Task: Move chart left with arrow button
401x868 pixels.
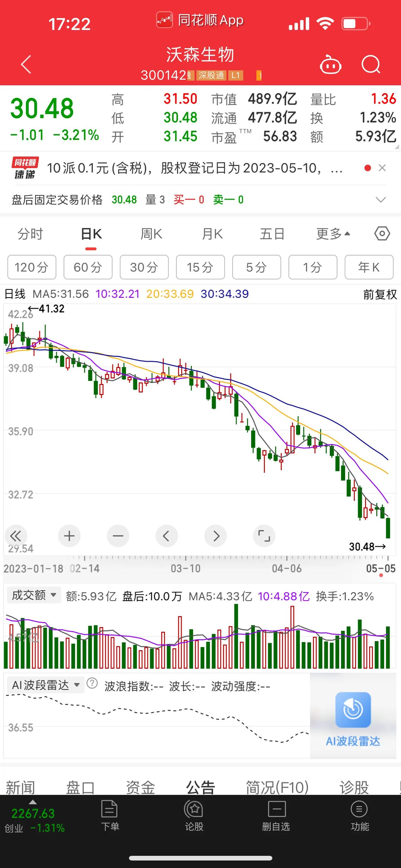Action: tap(166, 536)
